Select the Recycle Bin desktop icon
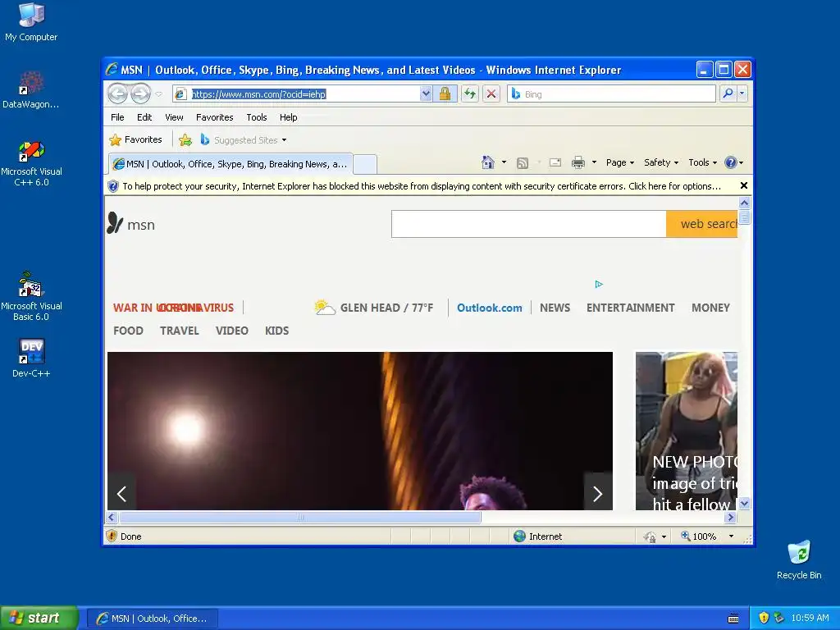840x630 pixels. click(x=799, y=559)
